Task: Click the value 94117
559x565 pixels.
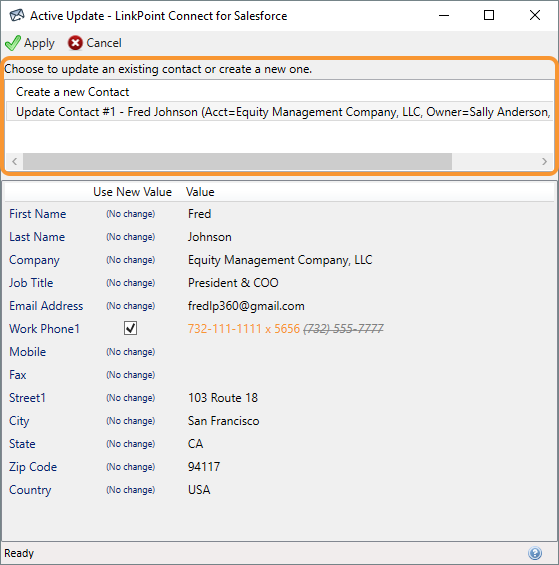Action: [204, 467]
